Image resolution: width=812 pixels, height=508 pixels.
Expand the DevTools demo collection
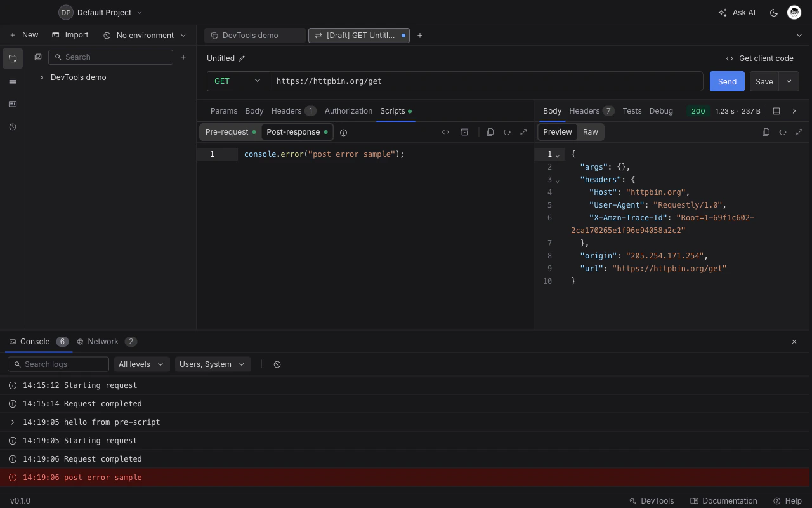pyautogui.click(x=42, y=77)
